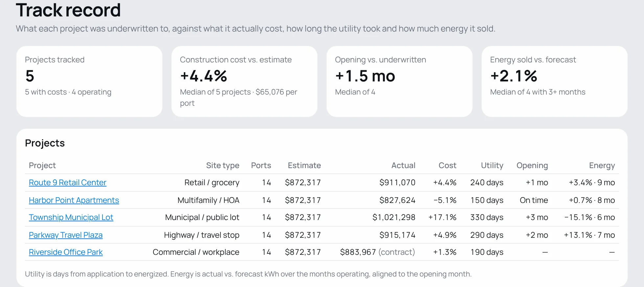Select the $911,070 actual cost cell
This screenshot has width=644, height=287.
(397, 183)
